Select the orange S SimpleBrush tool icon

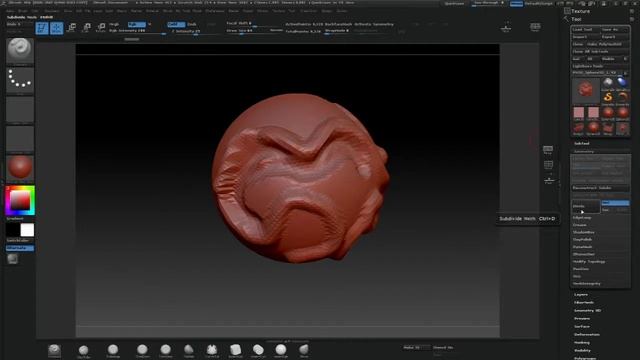[608, 98]
